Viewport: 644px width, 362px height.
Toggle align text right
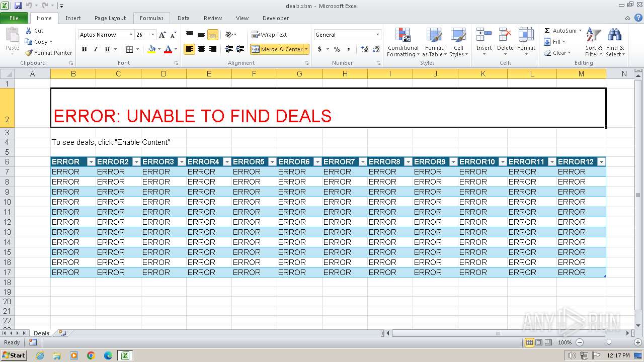click(x=213, y=49)
